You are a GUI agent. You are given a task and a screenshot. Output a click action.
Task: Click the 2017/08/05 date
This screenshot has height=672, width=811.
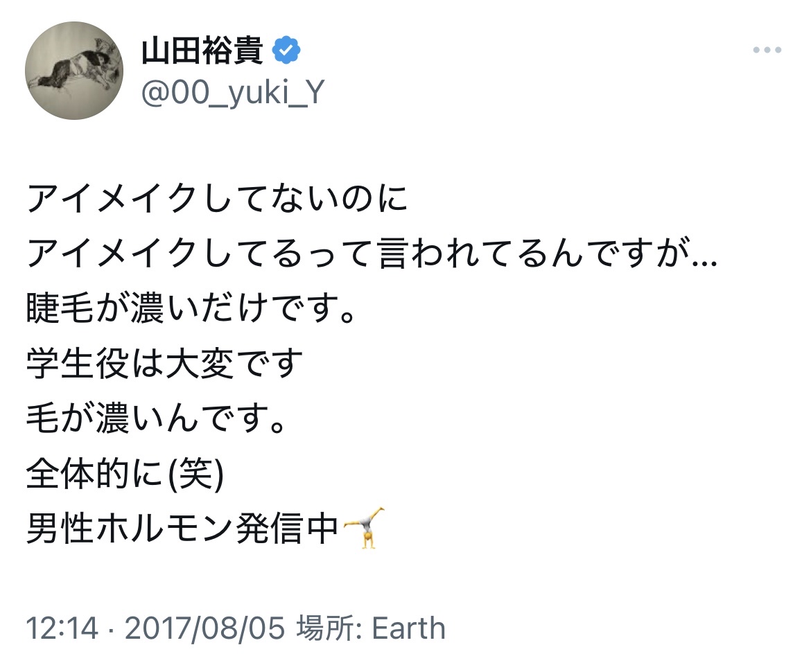205,628
